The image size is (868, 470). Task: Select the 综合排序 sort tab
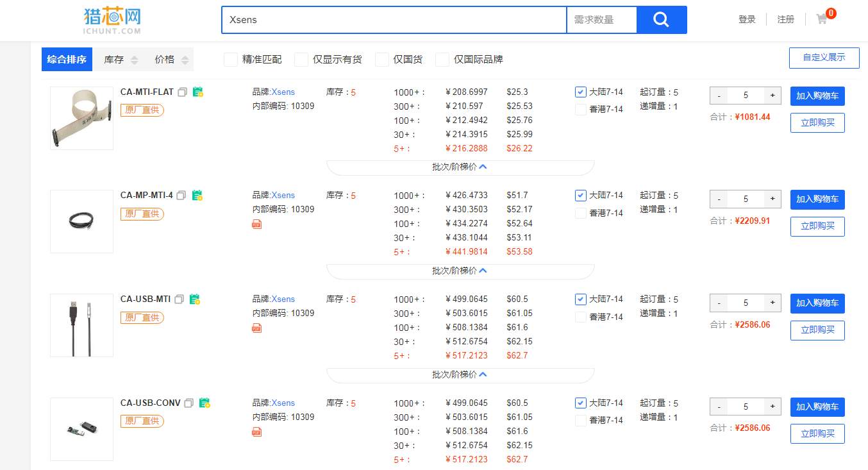67,60
